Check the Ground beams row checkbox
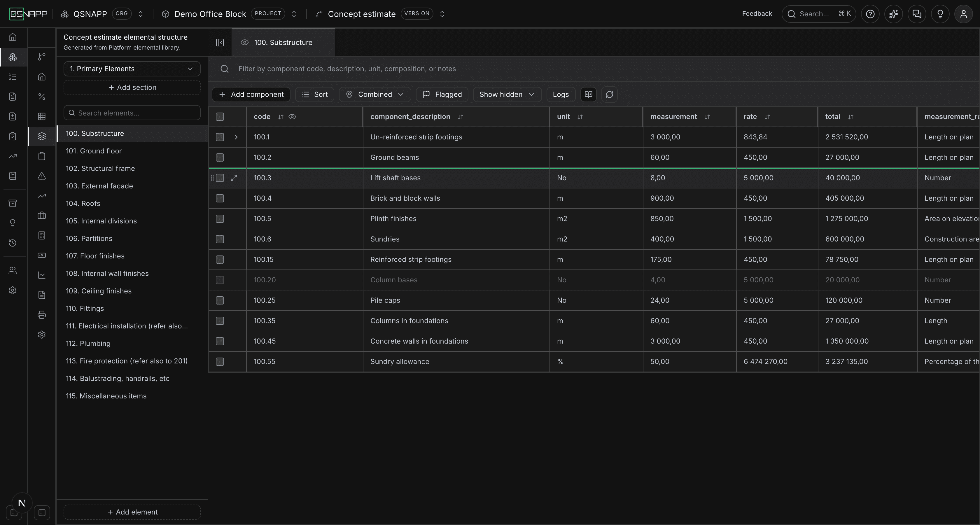The width and height of the screenshot is (980, 525). click(x=220, y=157)
